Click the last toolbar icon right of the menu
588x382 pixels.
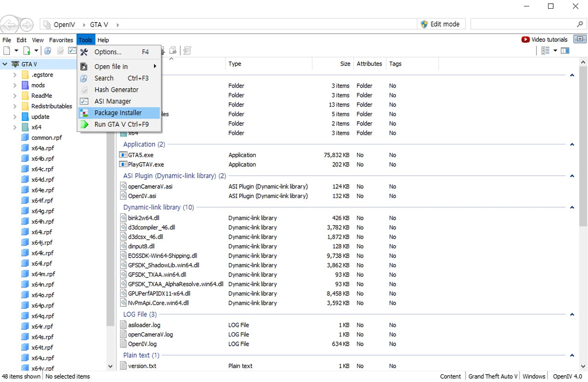click(187, 51)
